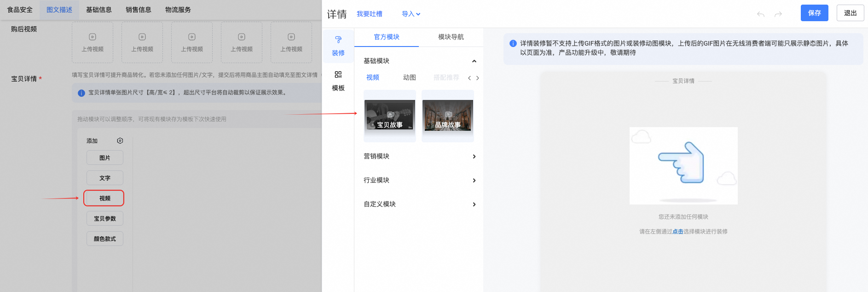The image size is (868, 292).
Task: Open the 模板 templates icon
Action: pos(338,75)
